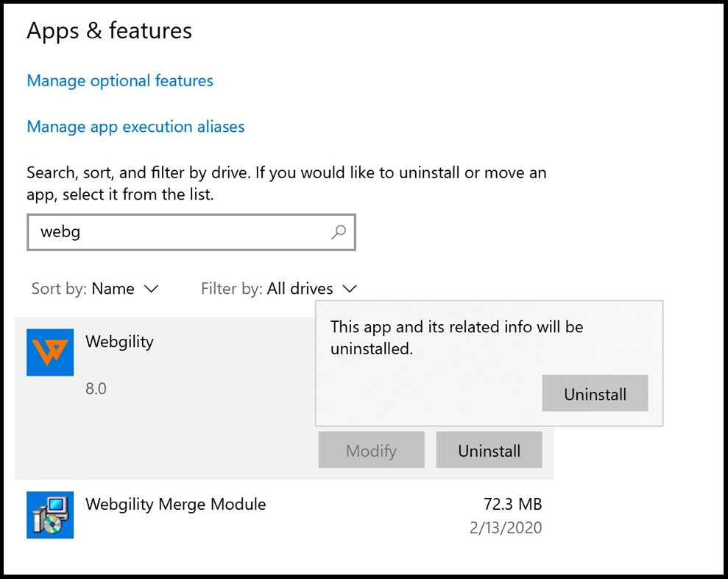Expand the Filter by chevron arrow
This screenshot has width=728, height=579.
click(x=350, y=289)
